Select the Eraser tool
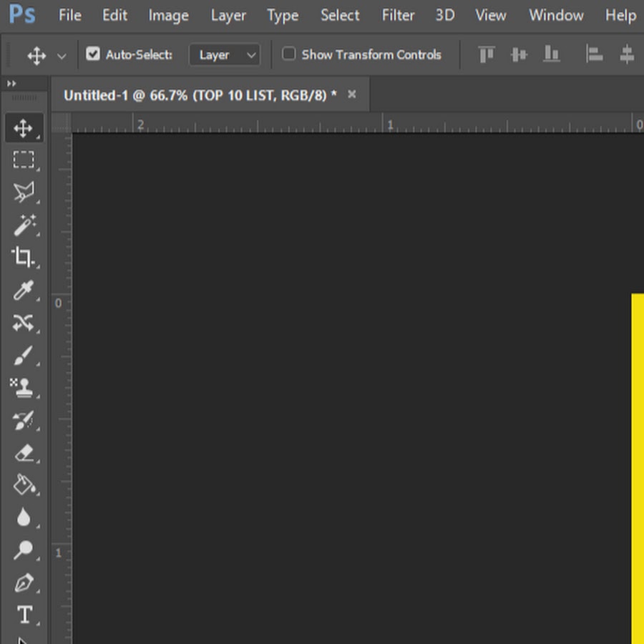The height and width of the screenshot is (644, 644). 24,453
